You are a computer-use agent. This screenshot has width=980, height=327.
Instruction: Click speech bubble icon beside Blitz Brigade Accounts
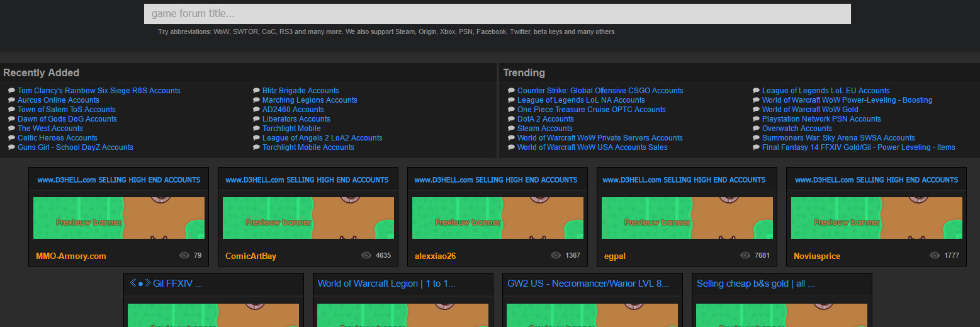[x=257, y=91]
